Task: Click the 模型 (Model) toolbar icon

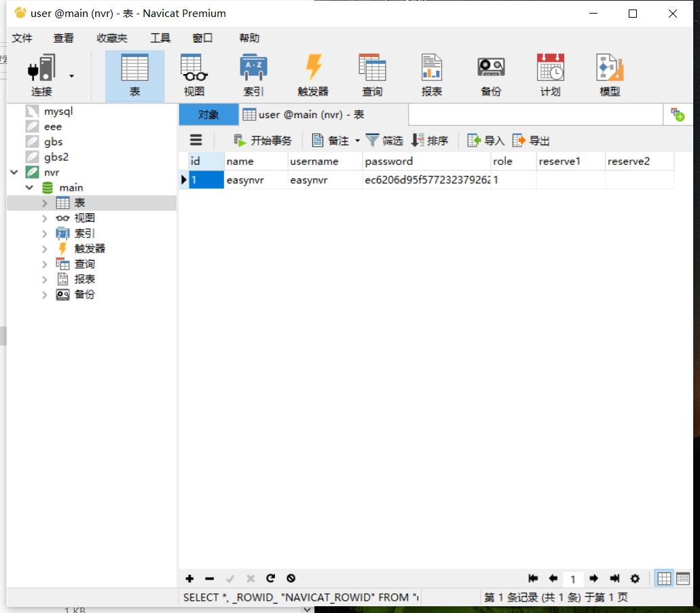Action: coord(610,75)
